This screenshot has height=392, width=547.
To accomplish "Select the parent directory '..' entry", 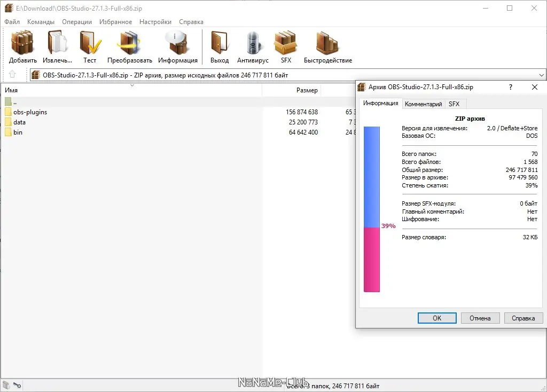I will [11, 102].
